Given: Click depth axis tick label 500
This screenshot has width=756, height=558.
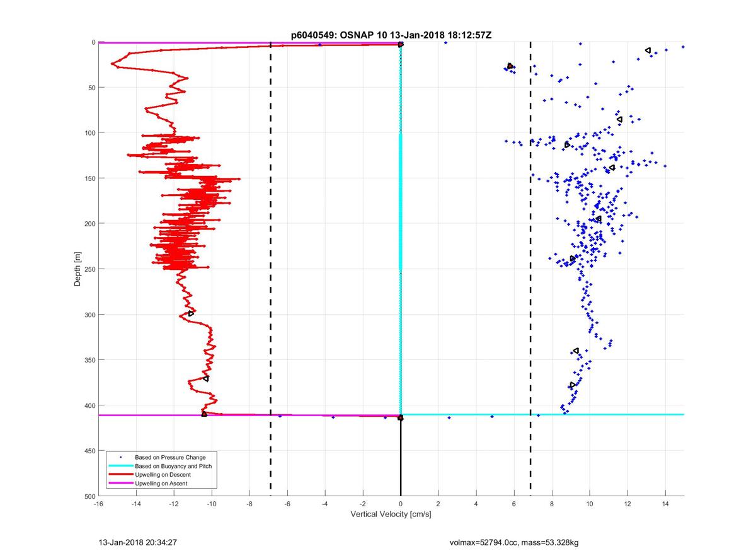Looking at the screenshot, I should click(89, 496).
